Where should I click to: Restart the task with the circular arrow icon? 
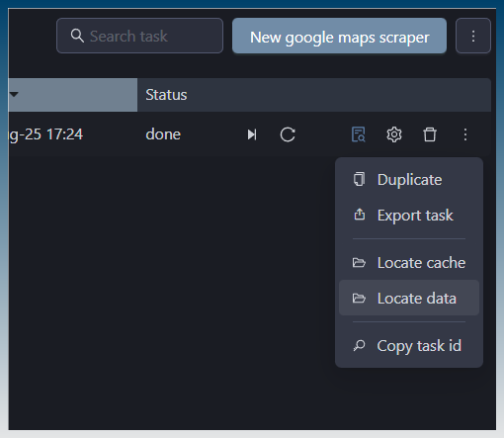pyautogui.click(x=288, y=134)
